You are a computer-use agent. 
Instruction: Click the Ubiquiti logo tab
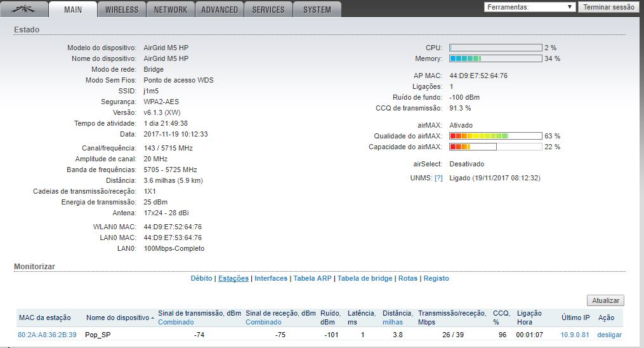pos(24,9)
